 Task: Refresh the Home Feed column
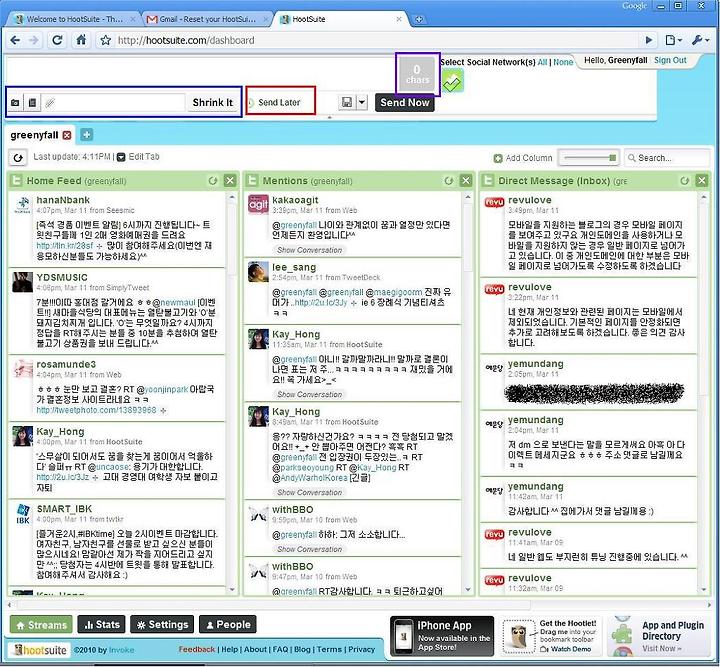(x=213, y=181)
